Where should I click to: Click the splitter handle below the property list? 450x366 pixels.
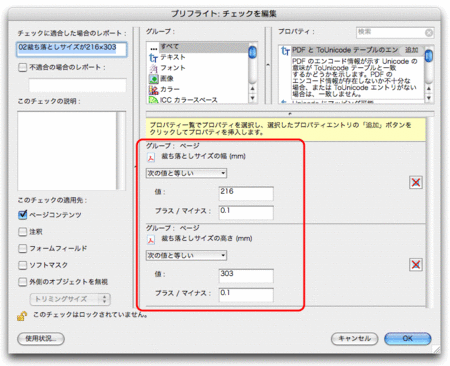(290, 114)
